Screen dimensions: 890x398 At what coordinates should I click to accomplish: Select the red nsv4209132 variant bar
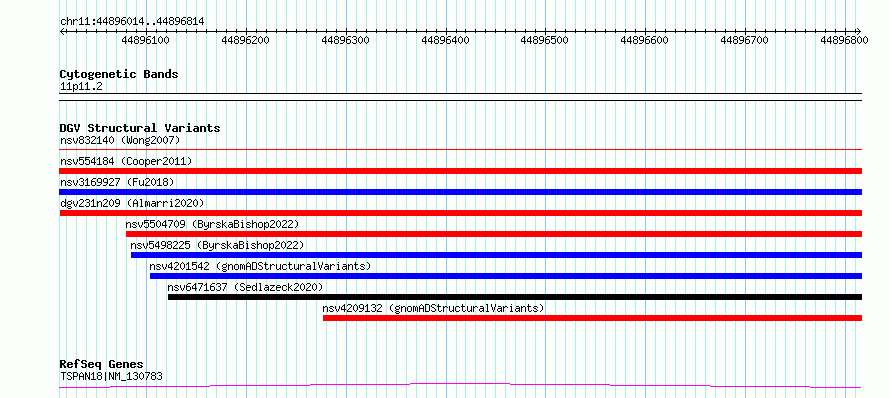[x=593, y=318]
